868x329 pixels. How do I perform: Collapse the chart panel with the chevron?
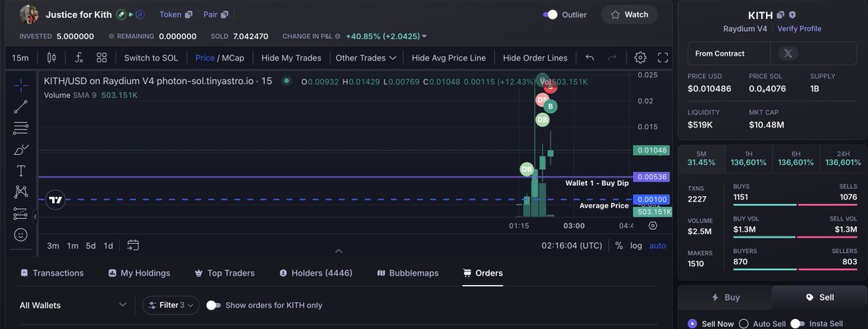[339, 251]
